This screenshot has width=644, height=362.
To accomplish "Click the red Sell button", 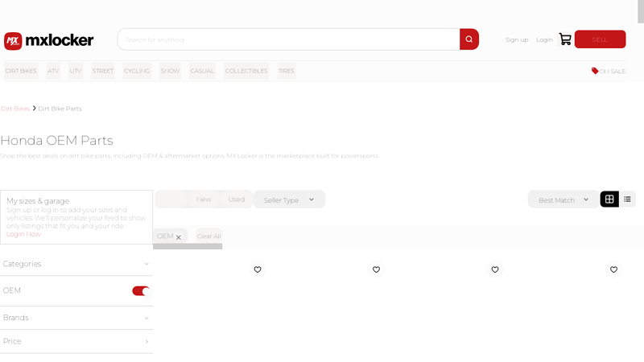I will coord(600,39).
